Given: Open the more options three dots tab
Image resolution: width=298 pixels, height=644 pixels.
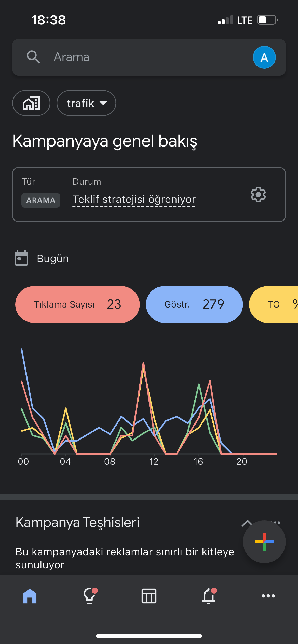Looking at the screenshot, I should [x=268, y=596].
